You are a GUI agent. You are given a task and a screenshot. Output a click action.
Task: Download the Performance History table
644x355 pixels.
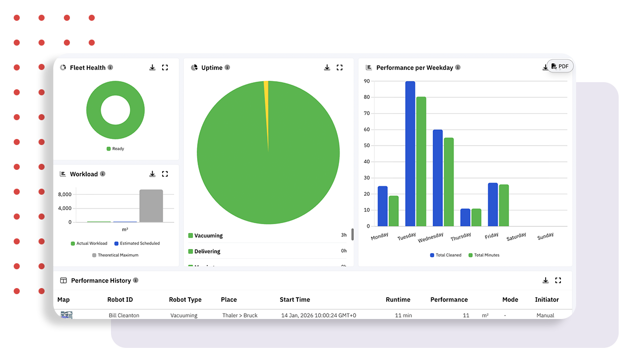(545, 280)
